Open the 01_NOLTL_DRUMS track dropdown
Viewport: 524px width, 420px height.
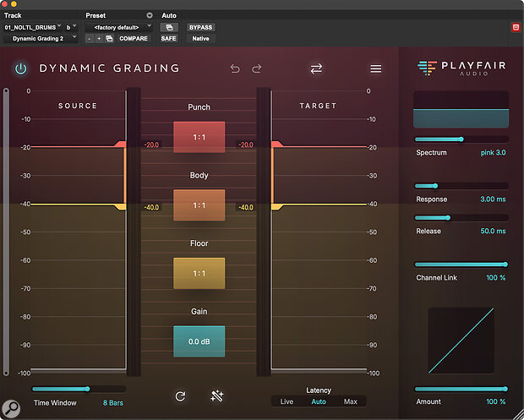coord(33,27)
